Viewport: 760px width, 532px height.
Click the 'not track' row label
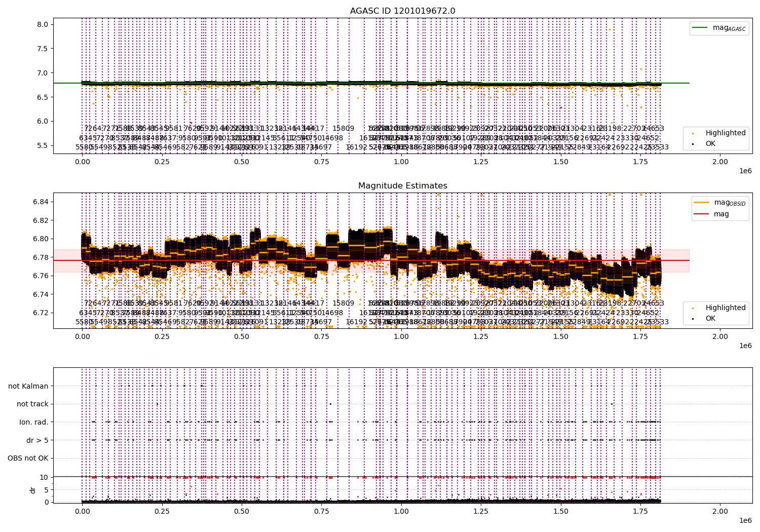[32, 404]
